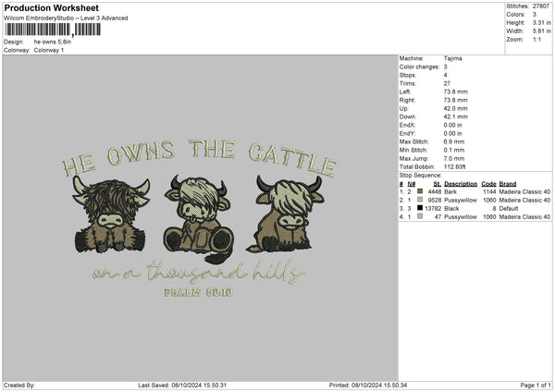Click the 'Stop Sequence:' label
The image size is (555, 392).
coord(421,175)
